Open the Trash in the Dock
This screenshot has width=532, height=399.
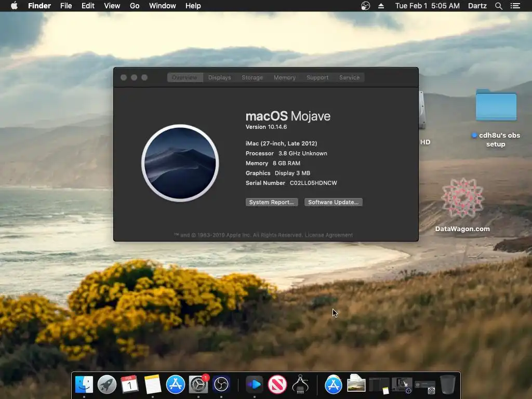(447, 384)
